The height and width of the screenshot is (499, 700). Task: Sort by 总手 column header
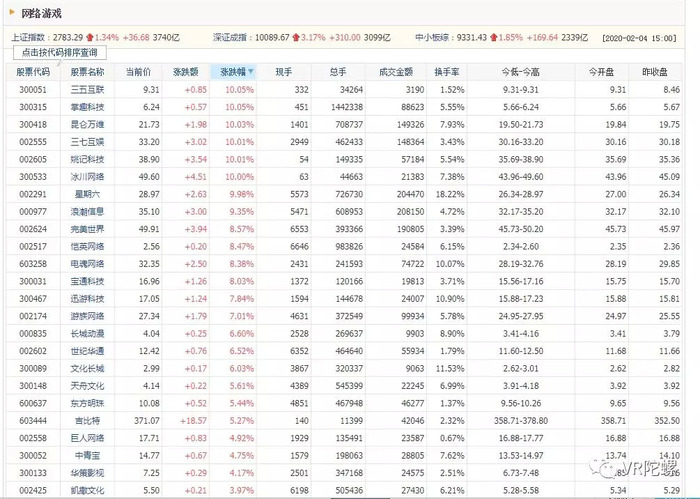pos(338,72)
